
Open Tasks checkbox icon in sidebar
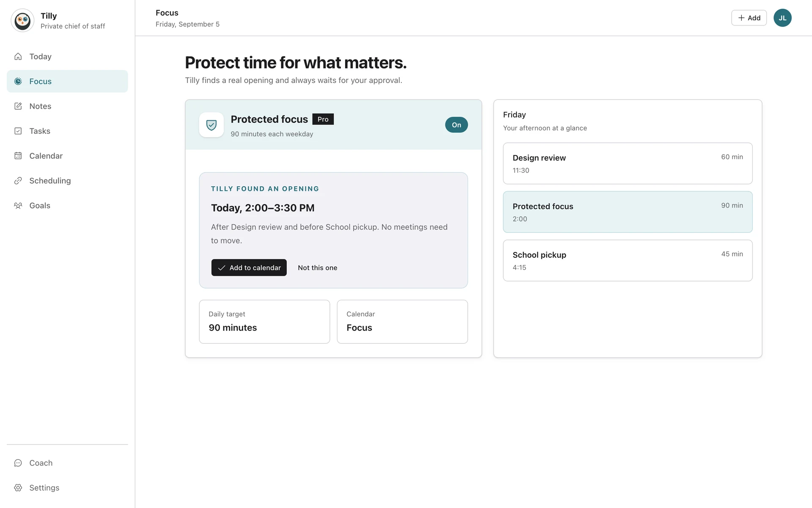tap(18, 131)
